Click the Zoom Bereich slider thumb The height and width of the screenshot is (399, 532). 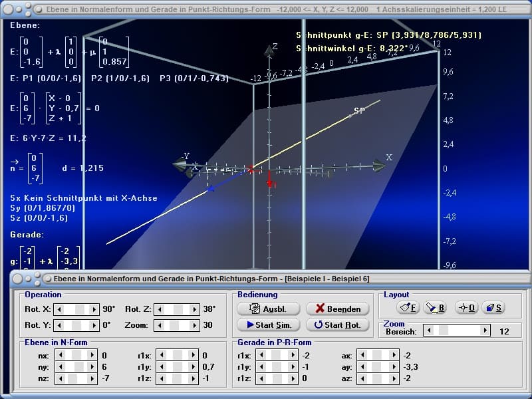444,330
